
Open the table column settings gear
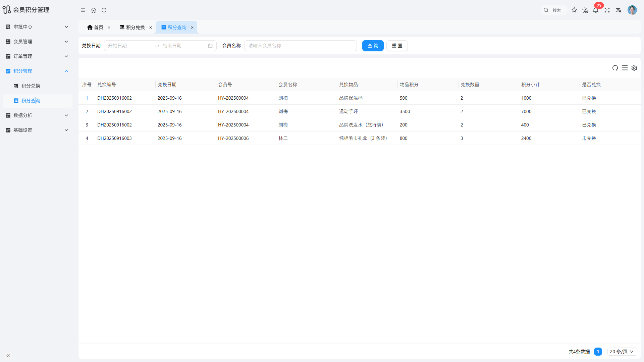pyautogui.click(x=634, y=68)
